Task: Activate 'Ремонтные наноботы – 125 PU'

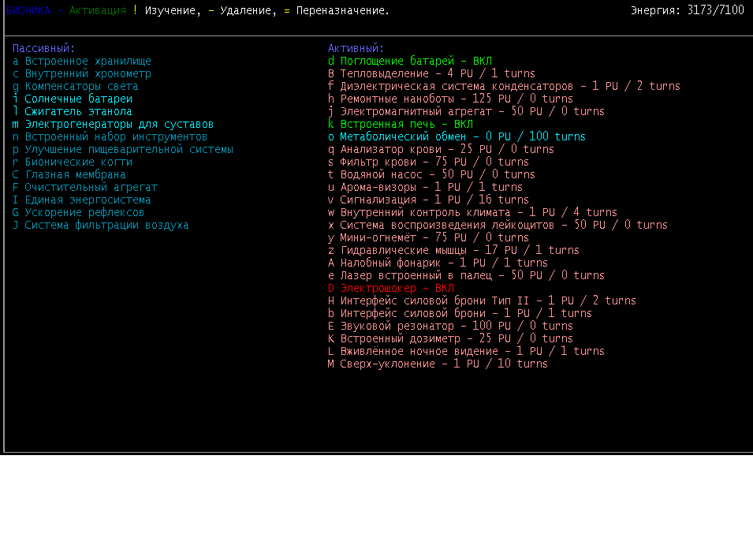Action: point(450,99)
